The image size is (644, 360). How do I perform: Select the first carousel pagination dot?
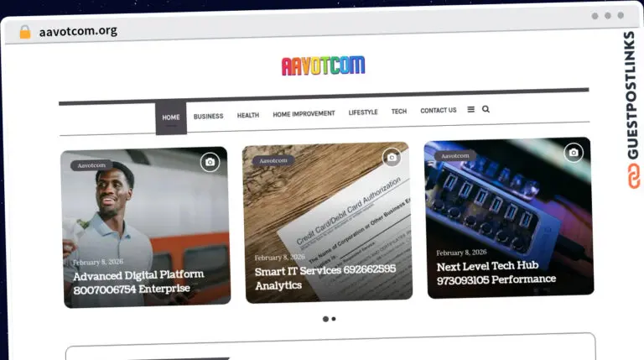coord(325,319)
